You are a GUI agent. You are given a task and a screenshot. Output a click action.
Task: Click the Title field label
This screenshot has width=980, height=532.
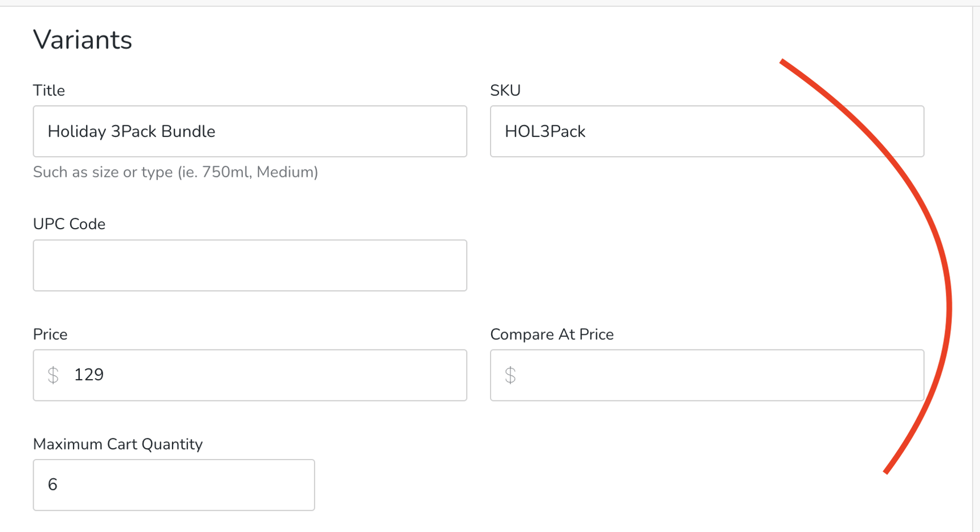tap(48, 90)
